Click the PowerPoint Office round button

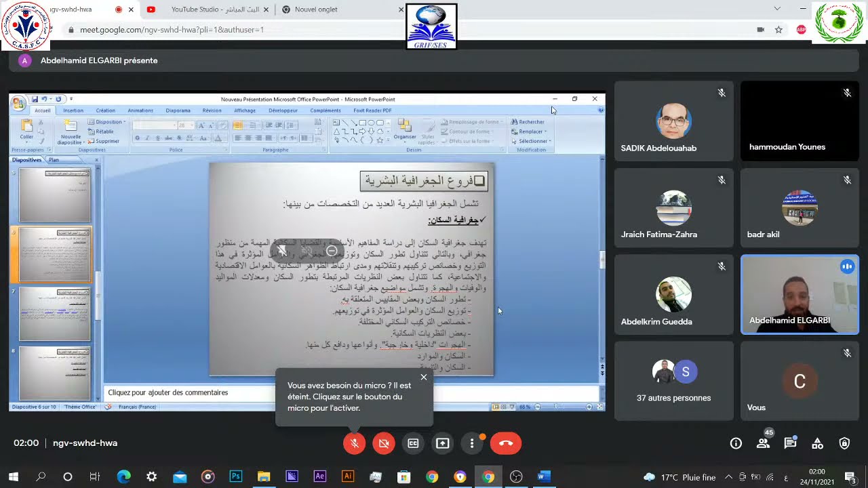18,103
